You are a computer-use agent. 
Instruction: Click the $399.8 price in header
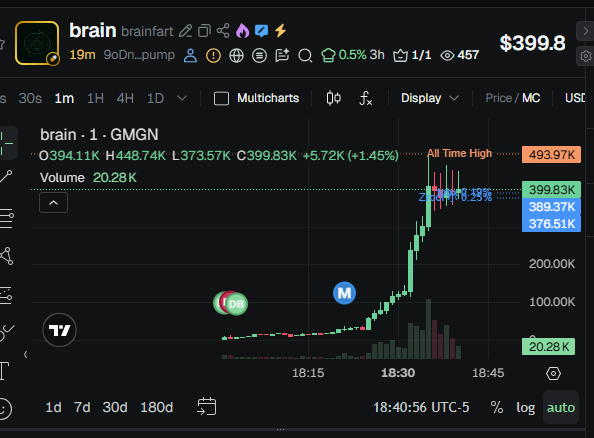tap(532, 43)
